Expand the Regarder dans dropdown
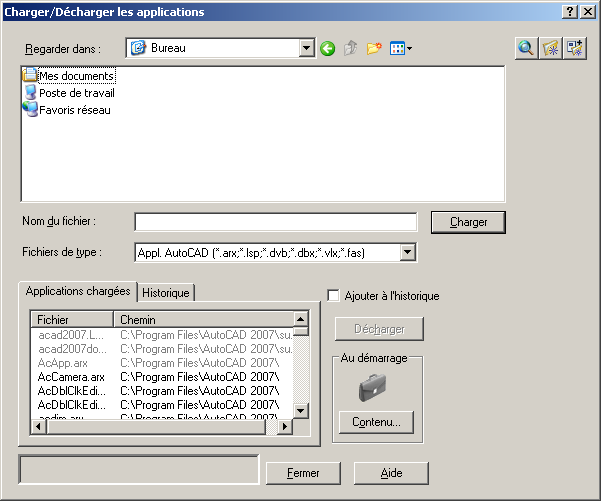Image resolution: width=601 pixels, height=501 pixels. coord(307,48)
